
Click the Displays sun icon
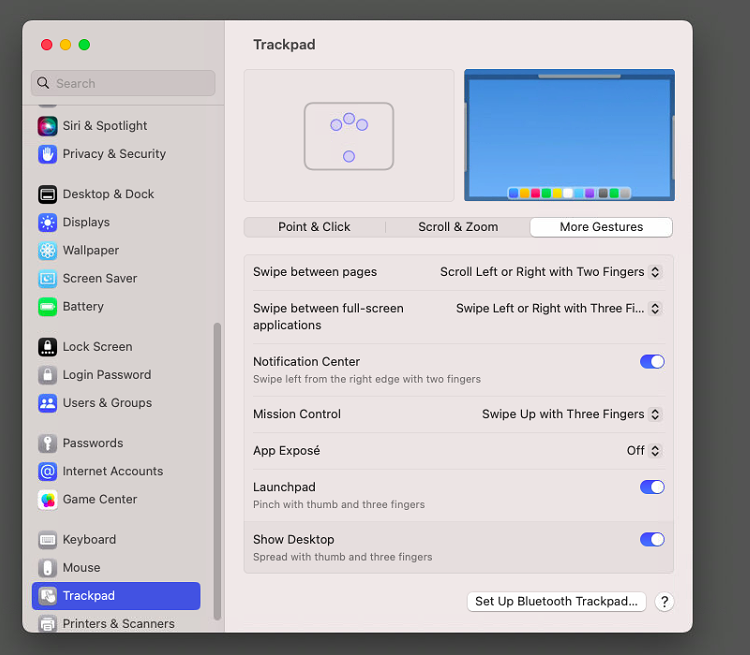pos(47,222)
